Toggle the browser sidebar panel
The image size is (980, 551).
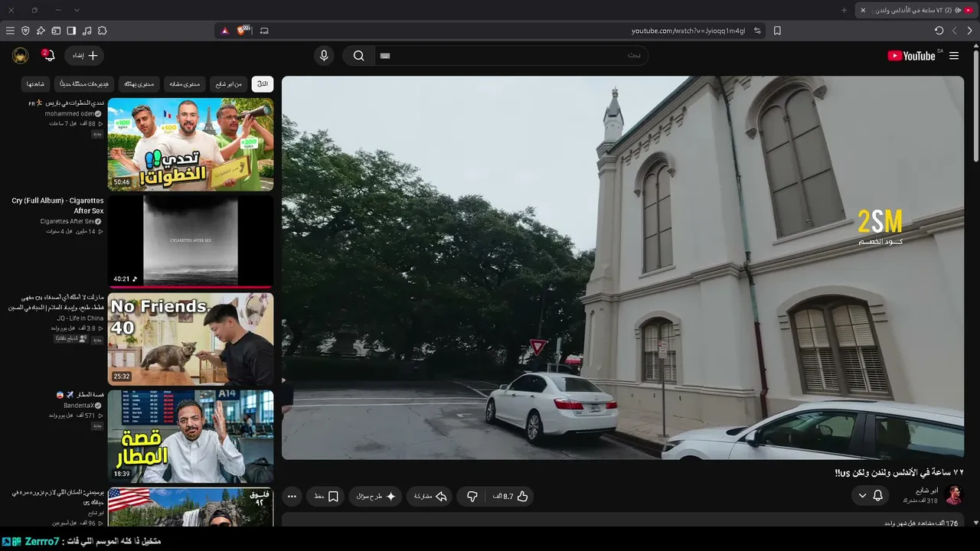[71, 31]
